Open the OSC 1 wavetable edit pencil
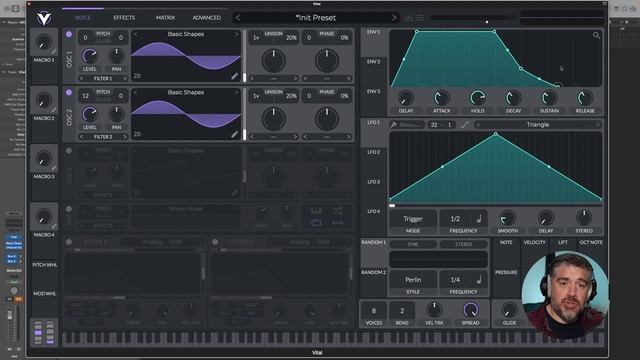Image resolution: width=640 pixels, height=360 pixels. (234, 76)
